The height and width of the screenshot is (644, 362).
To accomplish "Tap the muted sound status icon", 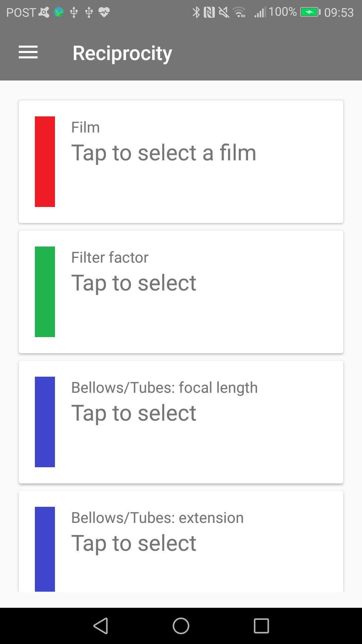I will pyautogui.click(x=224, y=12).
